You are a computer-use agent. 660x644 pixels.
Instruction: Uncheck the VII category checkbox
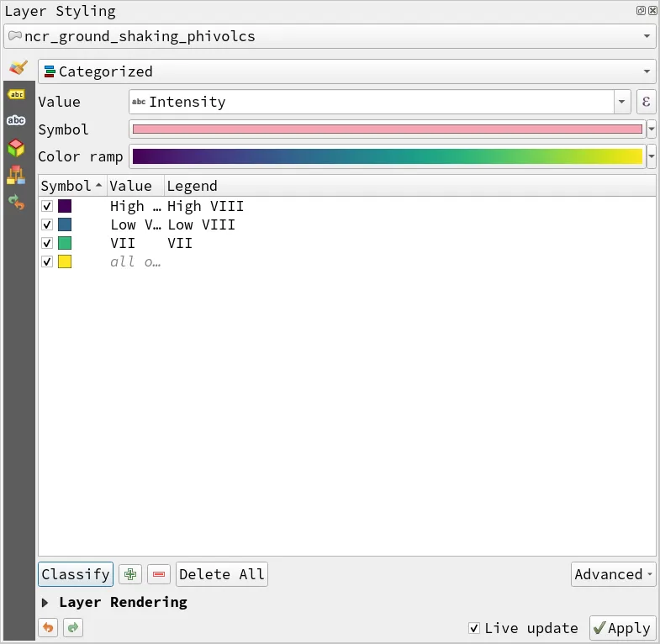click(x=47, y=243)
